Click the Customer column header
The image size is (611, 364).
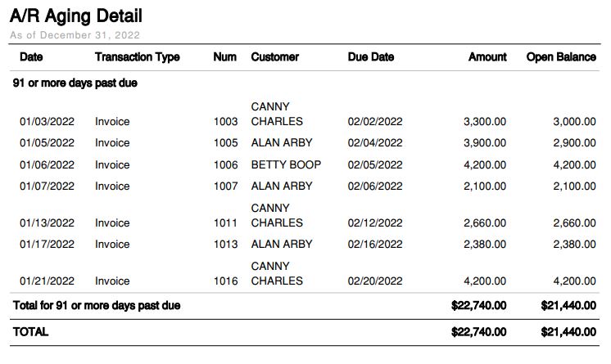274,57
